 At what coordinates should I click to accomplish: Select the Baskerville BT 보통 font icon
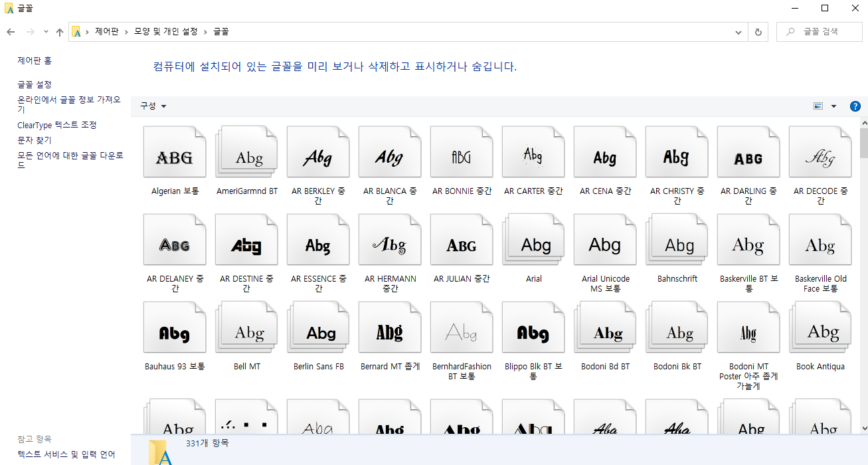(x=748, y=240)
